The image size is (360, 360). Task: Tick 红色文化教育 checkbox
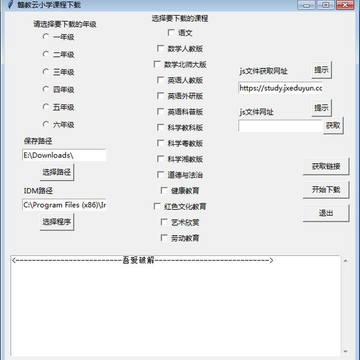click(x=157, y=206)
